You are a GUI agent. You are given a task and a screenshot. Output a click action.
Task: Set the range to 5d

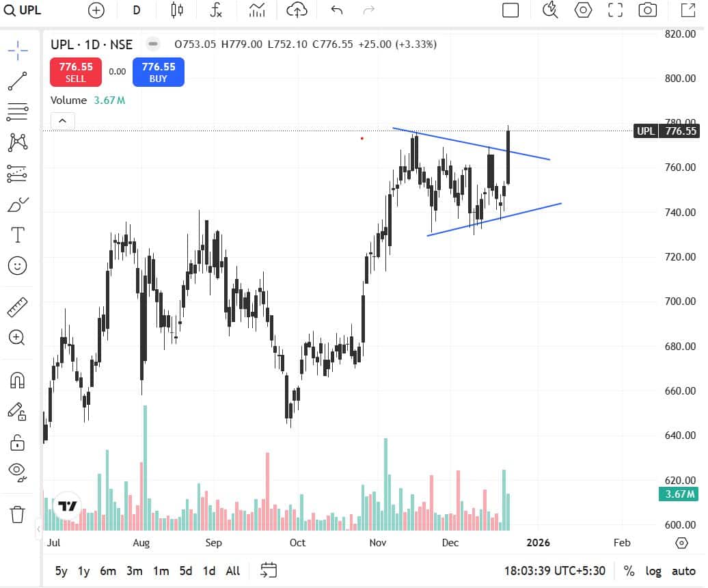[x=186, y=572]
